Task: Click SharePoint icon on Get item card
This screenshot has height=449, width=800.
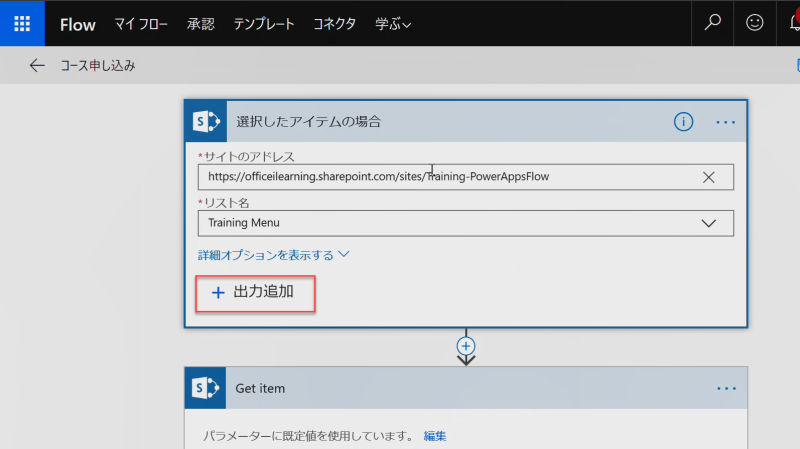Action: point(206,388)
